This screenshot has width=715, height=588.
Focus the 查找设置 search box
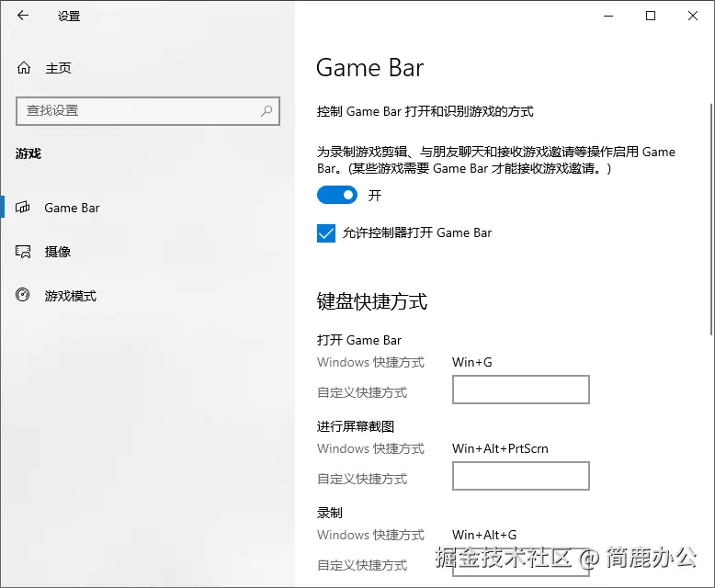[x=148, y=111]
